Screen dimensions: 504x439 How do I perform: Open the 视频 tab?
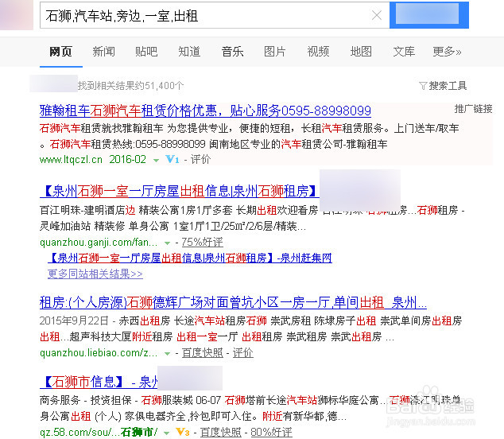point(318,52)
